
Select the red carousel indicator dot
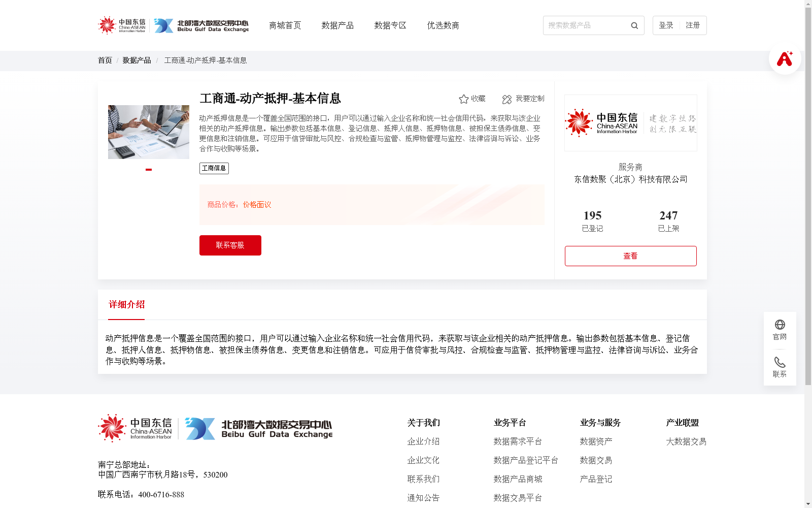click(149, 170)
